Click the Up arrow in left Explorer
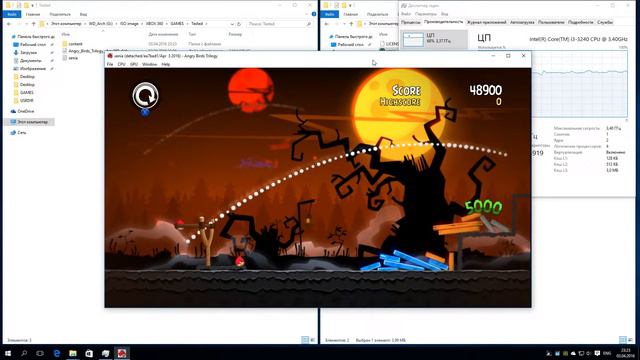The image size is (640, 360). pos(34,24)
